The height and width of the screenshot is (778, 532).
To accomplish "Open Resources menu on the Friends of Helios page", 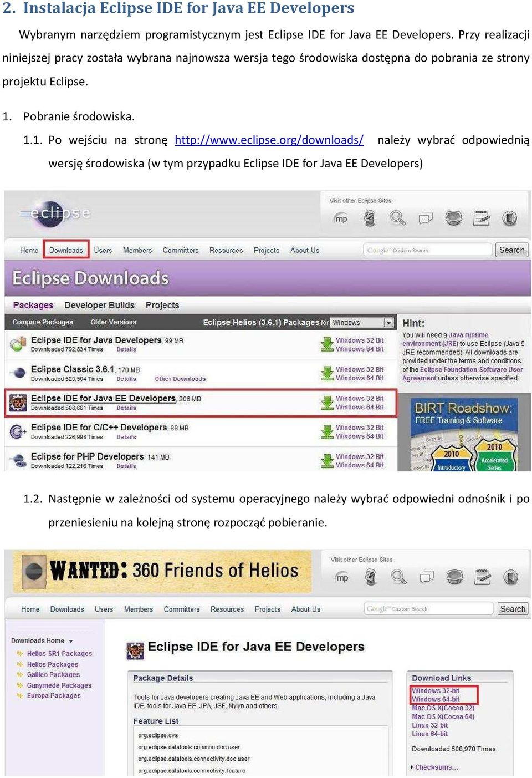I will 227,609.
